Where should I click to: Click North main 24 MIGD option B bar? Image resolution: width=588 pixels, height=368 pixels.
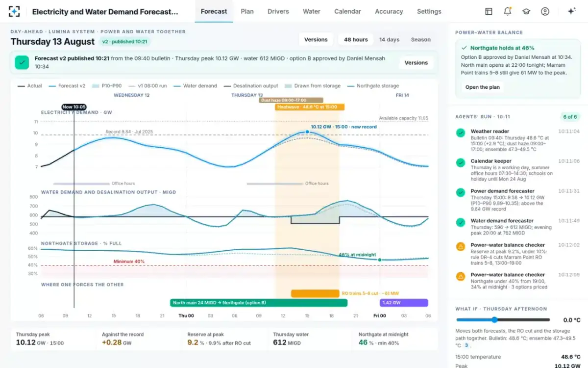click(x=259, y=303)
